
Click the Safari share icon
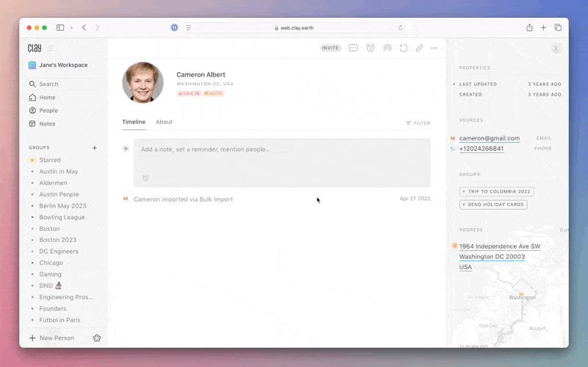pyautogui.click(x=529, y=27)
